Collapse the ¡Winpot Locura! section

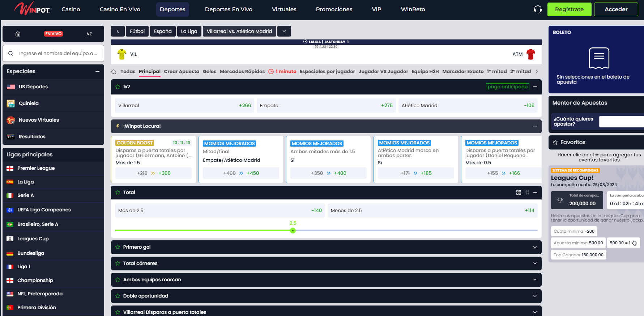click(535, 126)
